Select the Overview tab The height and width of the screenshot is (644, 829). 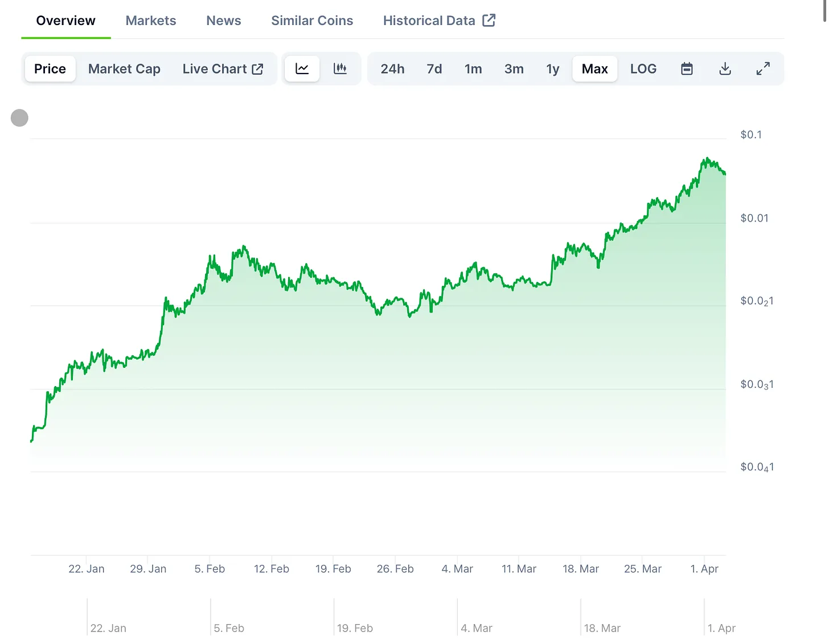66,20
